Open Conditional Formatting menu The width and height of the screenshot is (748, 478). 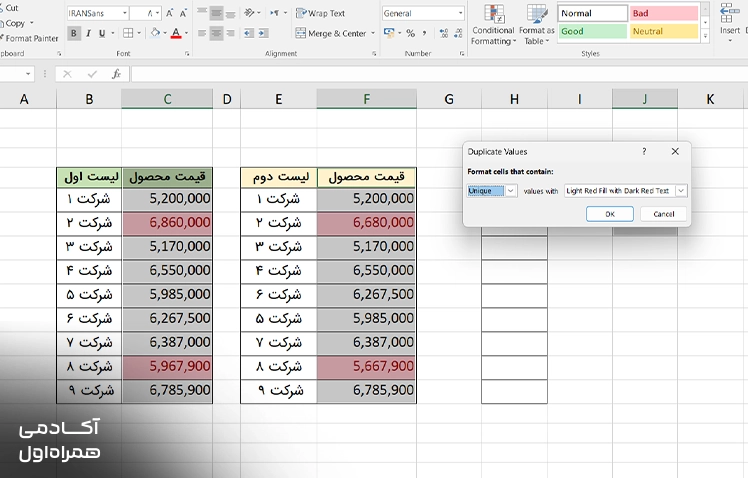[x=493, y=25]
